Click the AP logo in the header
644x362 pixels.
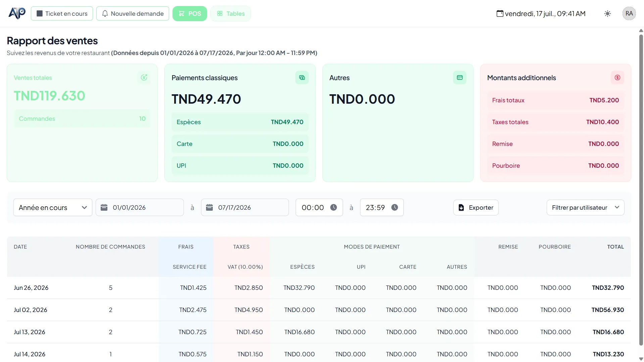pos(17,13)
